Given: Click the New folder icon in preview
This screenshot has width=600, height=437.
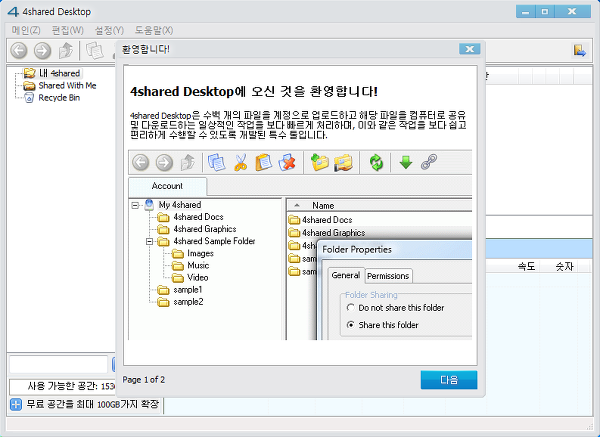Looking at the screenshot, I should click(320, 162).
